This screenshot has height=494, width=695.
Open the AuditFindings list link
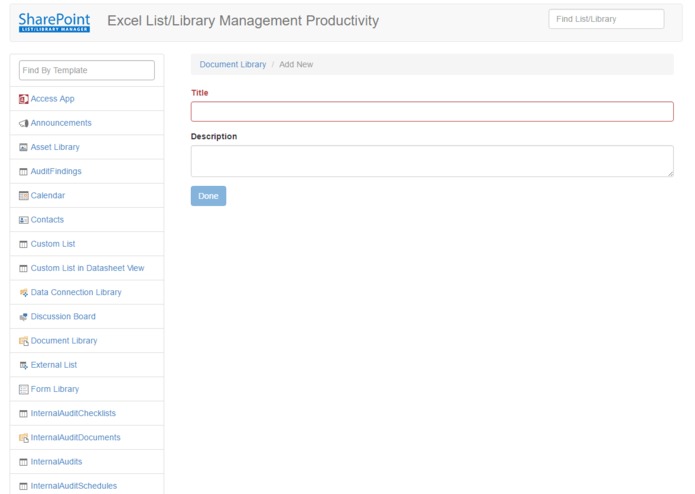click(x=56, y=171)
